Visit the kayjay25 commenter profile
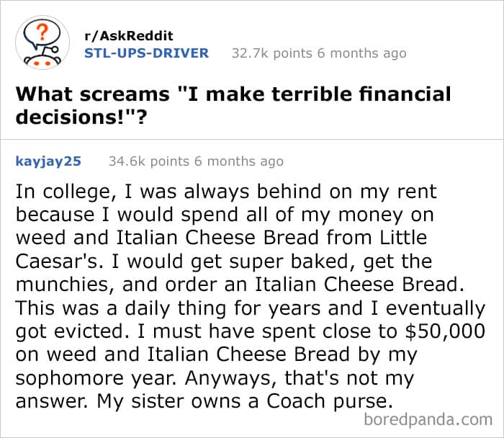 tap(48, 161)
